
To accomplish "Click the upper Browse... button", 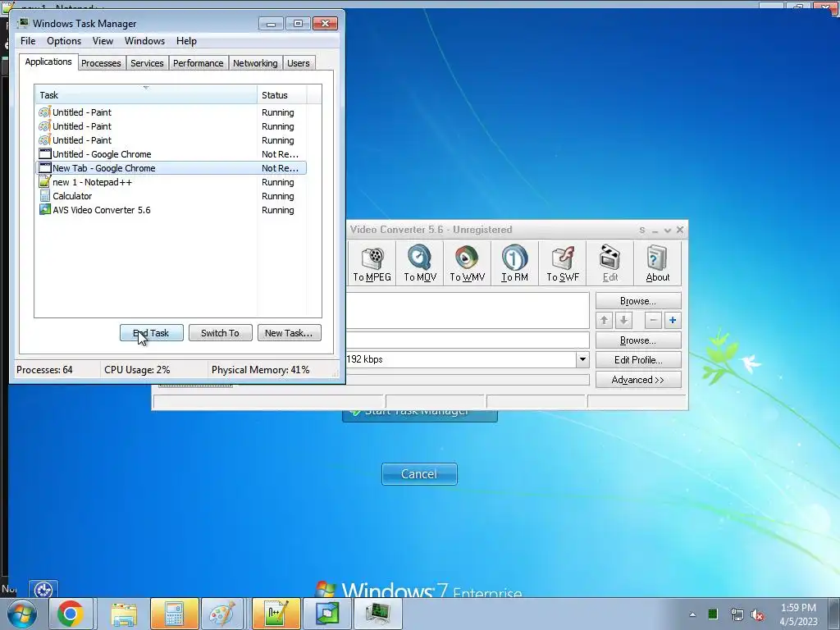I will 638,301.
